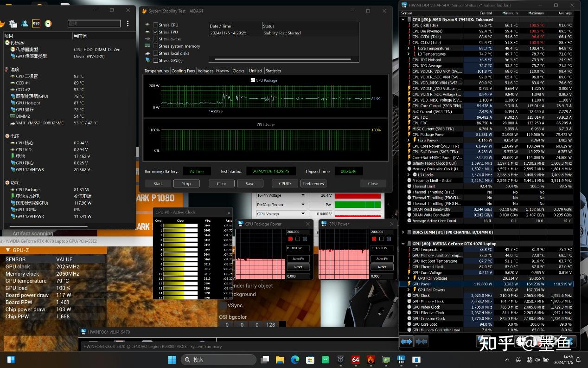Select the red color swatch in CPU Package Power
Viewport: 588px width, 368px height.
coord(290,239)
